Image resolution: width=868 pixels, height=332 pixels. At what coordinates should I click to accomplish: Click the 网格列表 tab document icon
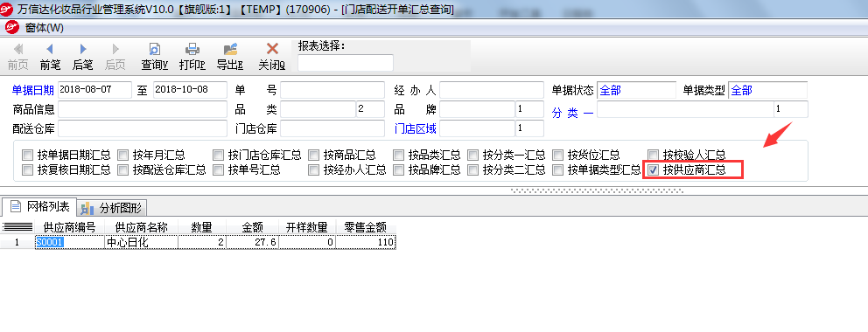[16, 207]
